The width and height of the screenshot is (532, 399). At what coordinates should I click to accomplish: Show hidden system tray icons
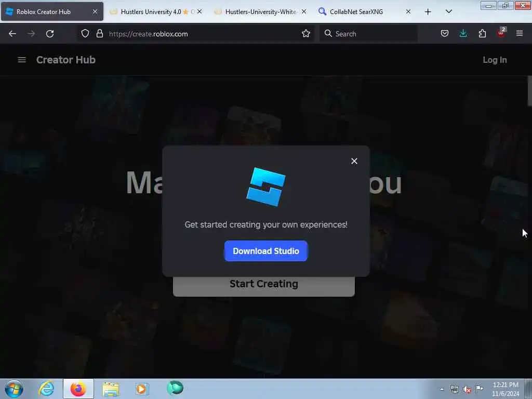pyautogui.click(x=442, y=389)
